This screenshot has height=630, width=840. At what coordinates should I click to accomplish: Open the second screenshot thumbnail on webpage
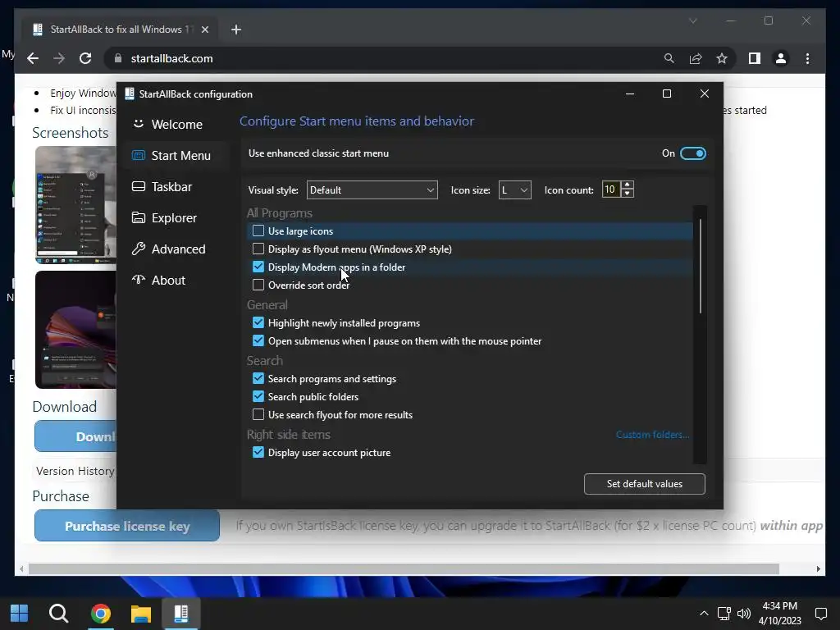tap(75, 330)
